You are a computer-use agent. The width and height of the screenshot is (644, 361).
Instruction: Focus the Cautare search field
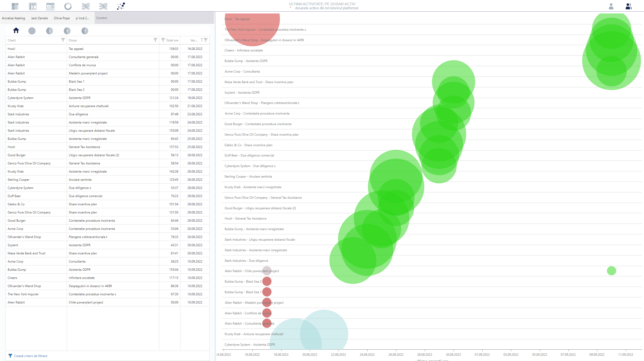point(154,18)
